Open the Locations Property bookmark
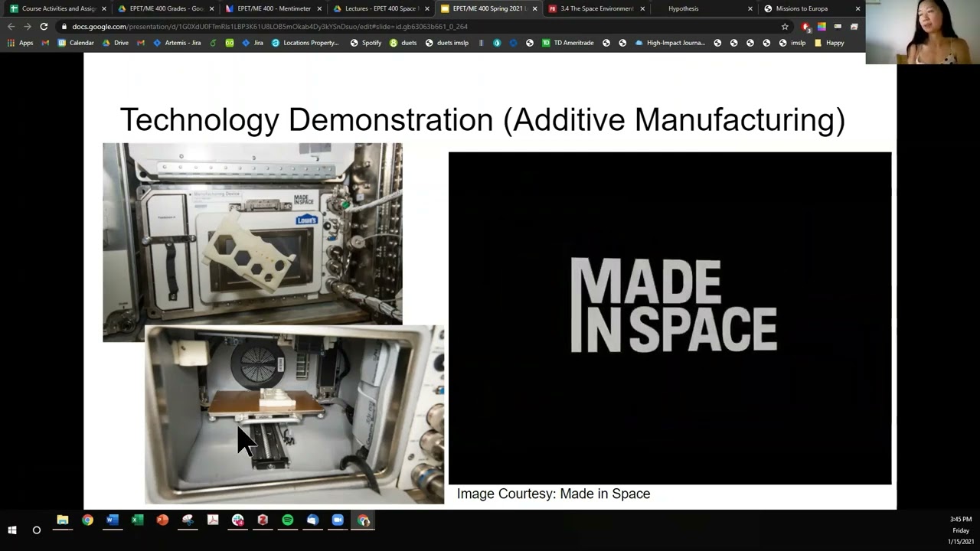The height and width of the screenshot is (551, 980). click(305, 43)
